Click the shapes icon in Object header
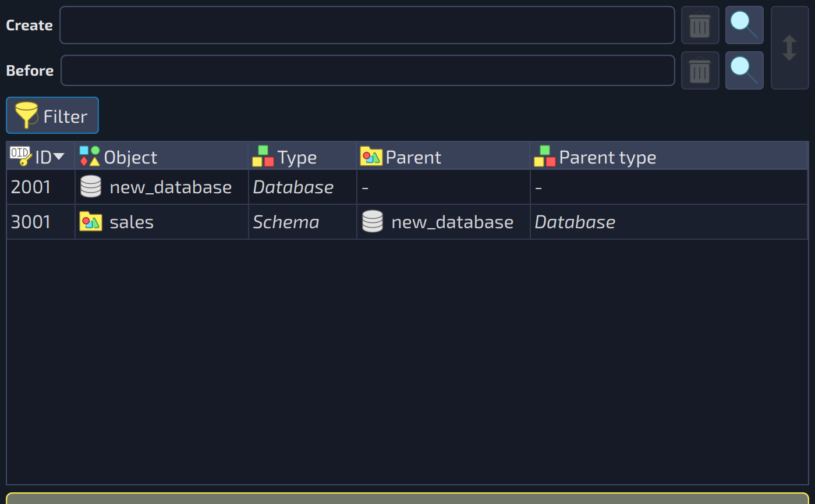Image resolution: width=815 pixels, height=504 pixels. [90, 156]
